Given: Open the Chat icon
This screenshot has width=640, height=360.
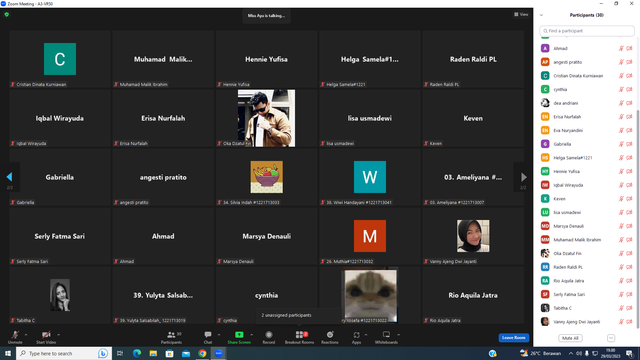Looking at the screenshot, I should [208, 334].
